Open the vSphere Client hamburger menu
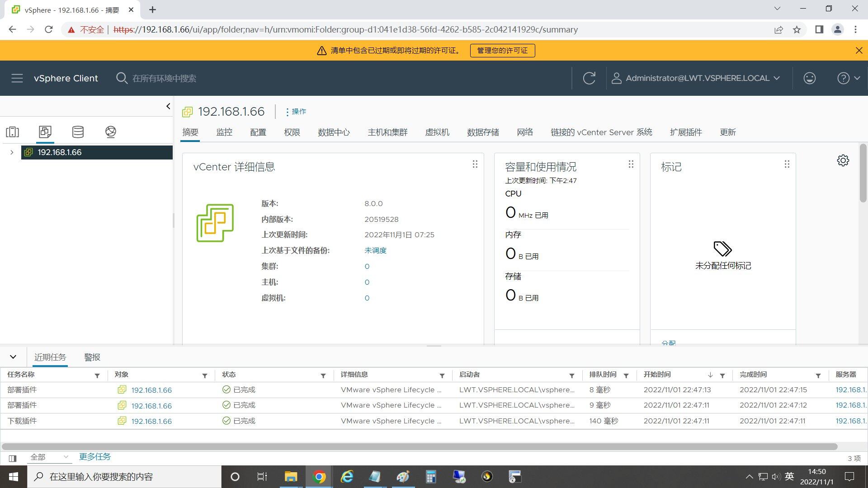The height and width of the screenshot is (488, 868). click(17, 78)
